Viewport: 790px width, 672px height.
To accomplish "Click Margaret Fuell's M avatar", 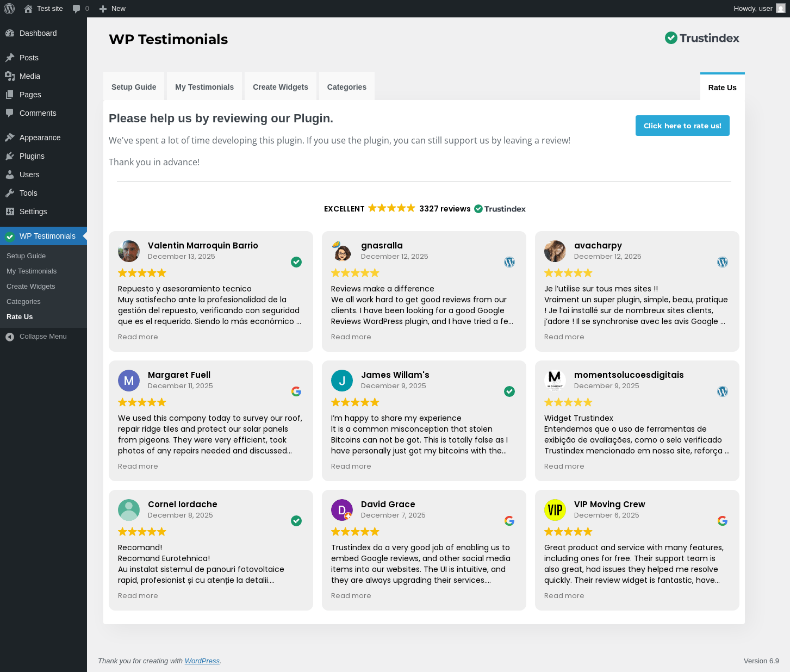I will coord(129,381).
